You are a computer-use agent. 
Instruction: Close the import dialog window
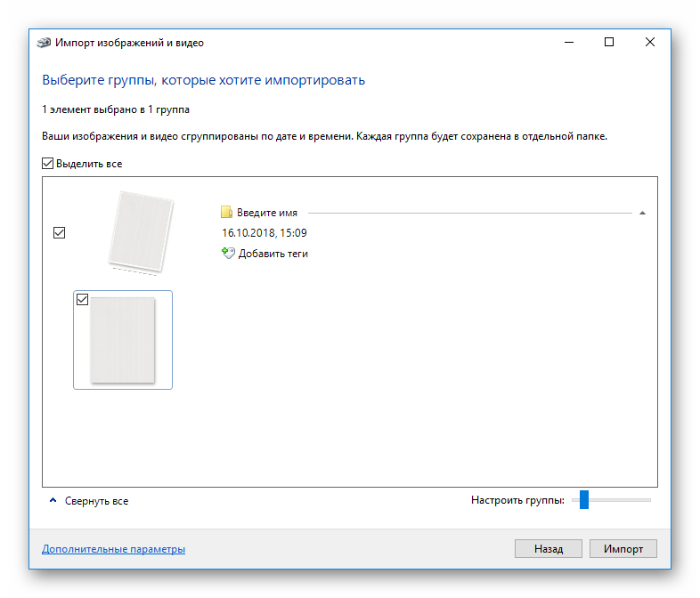pyautogui.click(x=650, y=42)
